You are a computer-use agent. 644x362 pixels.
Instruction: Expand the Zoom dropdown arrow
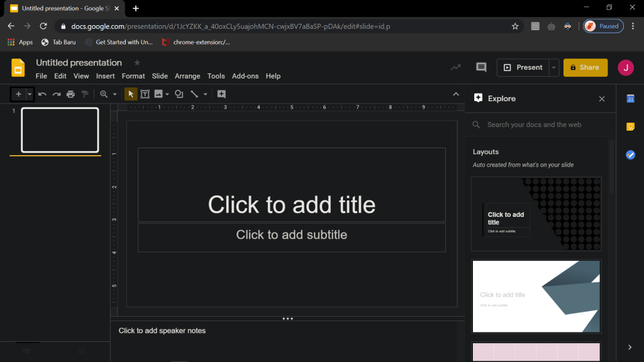click(x=114, y=94)
